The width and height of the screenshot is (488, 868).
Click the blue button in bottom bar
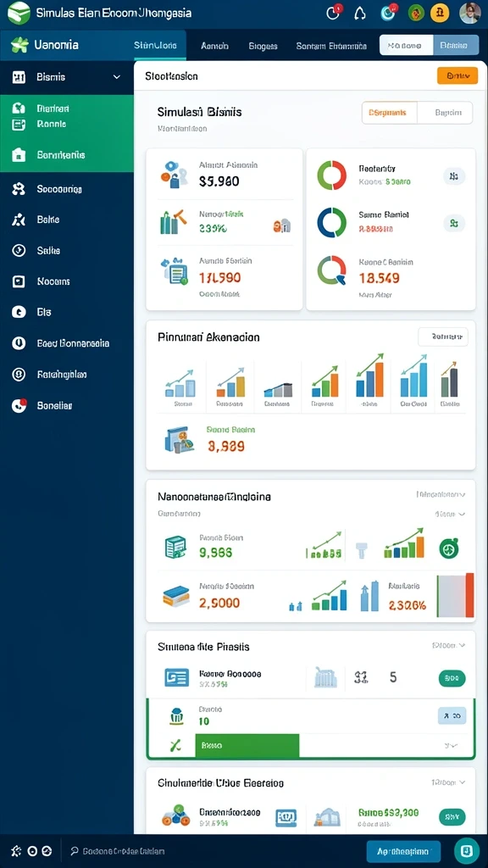(x=403, y=851)
